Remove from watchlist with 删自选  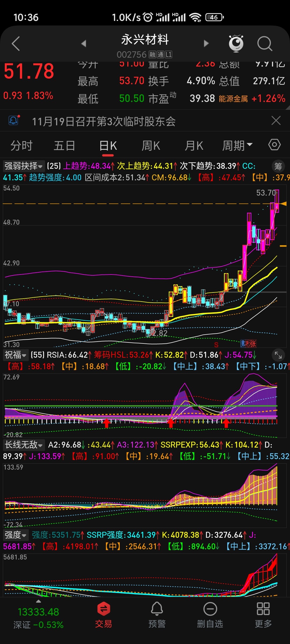pyautogui.click(x=210, y=615)
